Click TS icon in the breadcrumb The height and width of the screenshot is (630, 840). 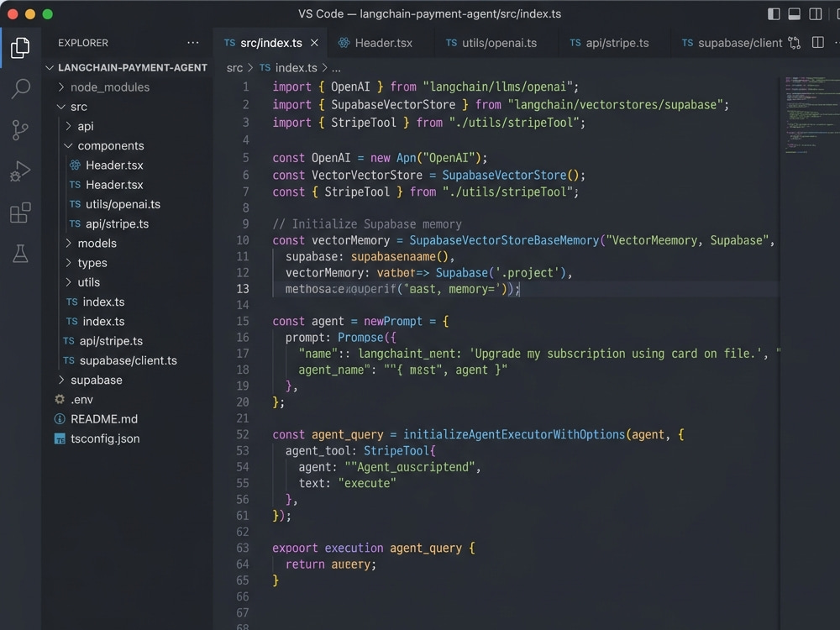coord(265,67)
